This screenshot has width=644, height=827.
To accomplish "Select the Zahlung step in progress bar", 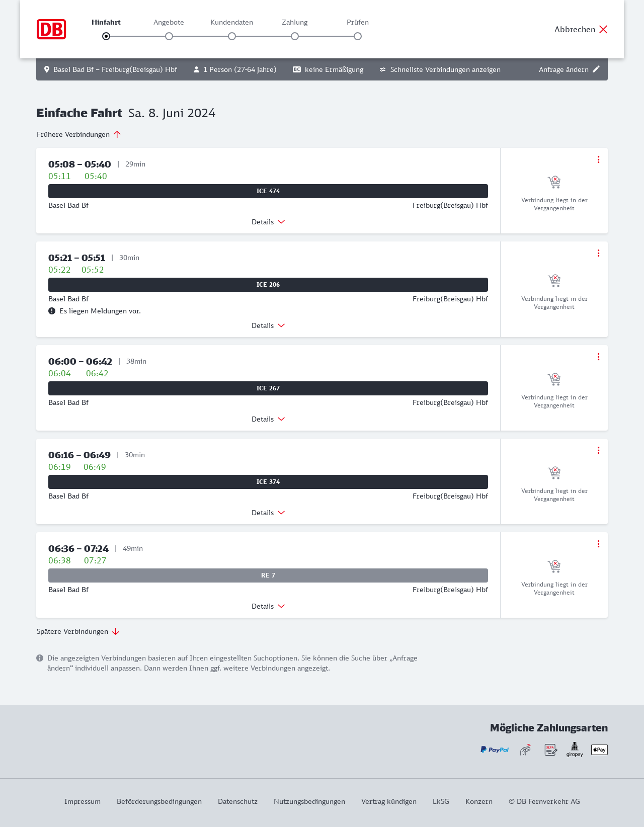I will tap(295, 36).
